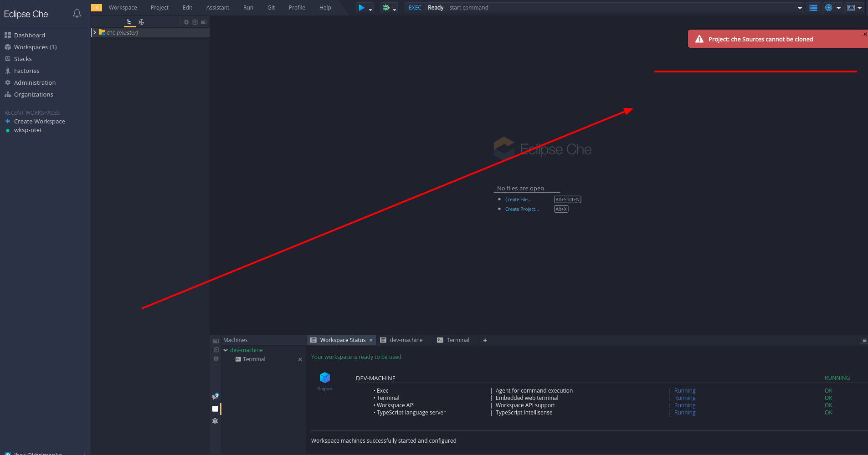The height and width of the screenshot is (455, 868).
Task: Add new terminal with plus icon
Action: (485, 340)
